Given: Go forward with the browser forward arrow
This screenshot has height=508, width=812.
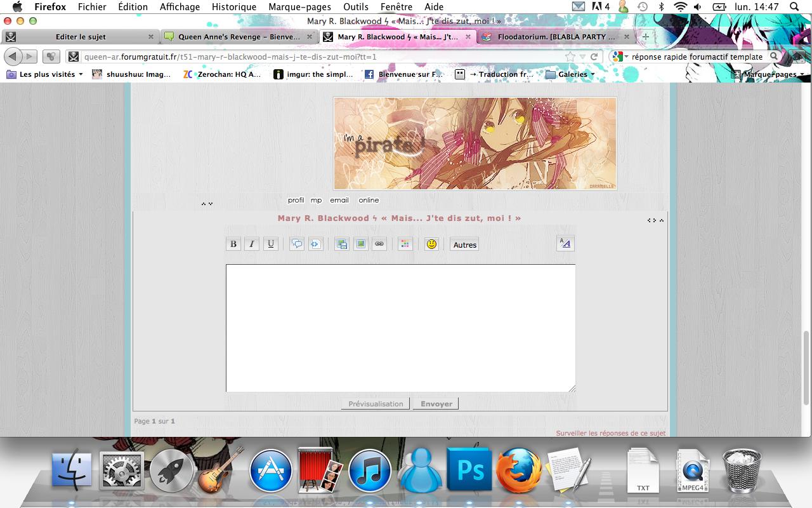Looking at the screenshot, I should click(29, 57).
